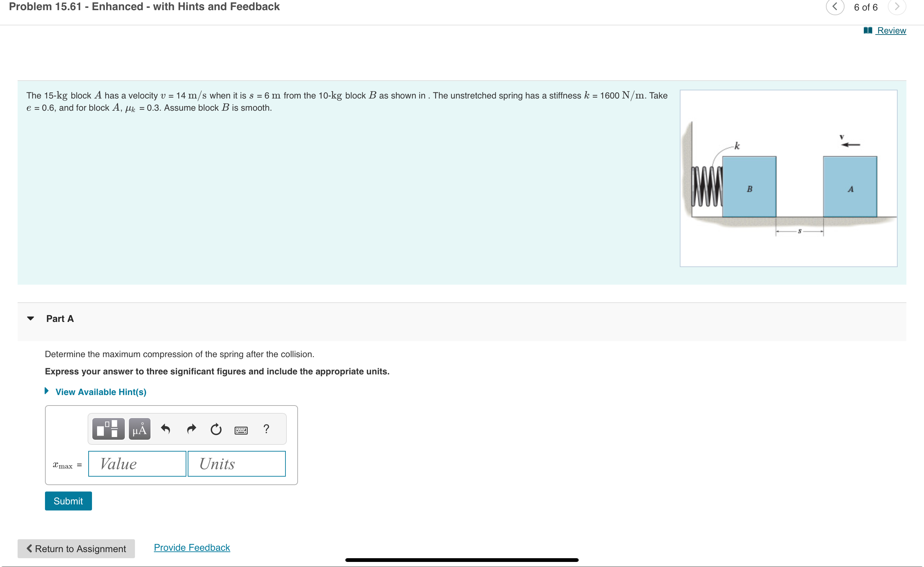This screenshot has width=924, height=567.
Task: Click the question mark help icon
Action: click(x=266, y=429)
